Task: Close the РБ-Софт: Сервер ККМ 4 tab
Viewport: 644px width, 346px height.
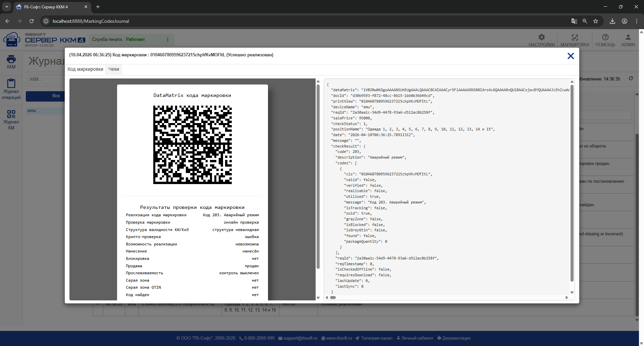Action: [x=86, y=7]
